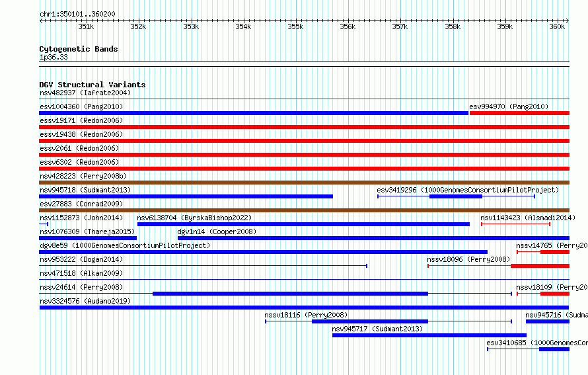Open variant label nsv471518 (Alkan2009)
This screenshot has height=375, width=588.
pos(81,273)
